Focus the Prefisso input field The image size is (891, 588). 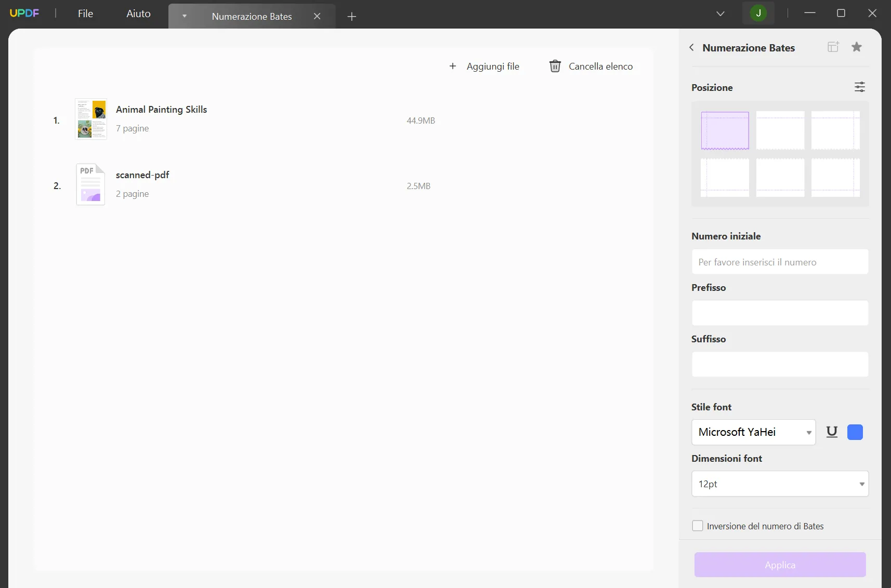780,313
